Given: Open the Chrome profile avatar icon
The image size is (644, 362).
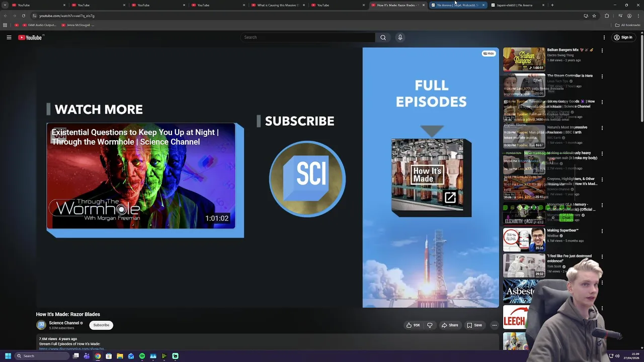Looking at the screenshot, I should coord(629,16).
